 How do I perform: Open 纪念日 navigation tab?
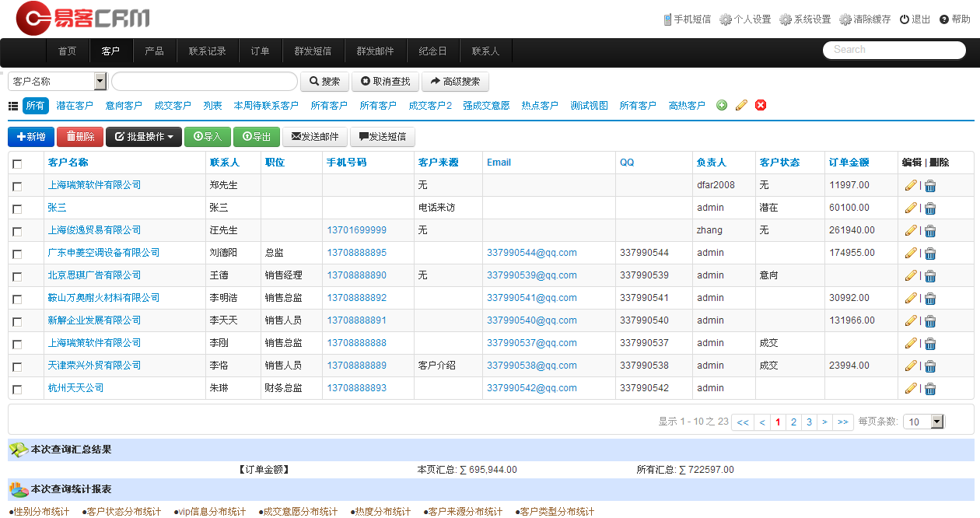(x=432, y=51)
